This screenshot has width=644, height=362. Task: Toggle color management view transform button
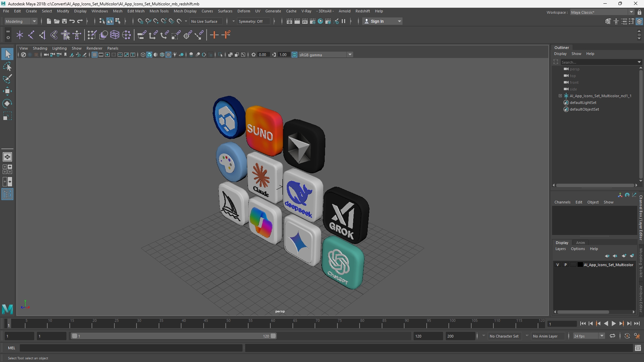[294, 55]
